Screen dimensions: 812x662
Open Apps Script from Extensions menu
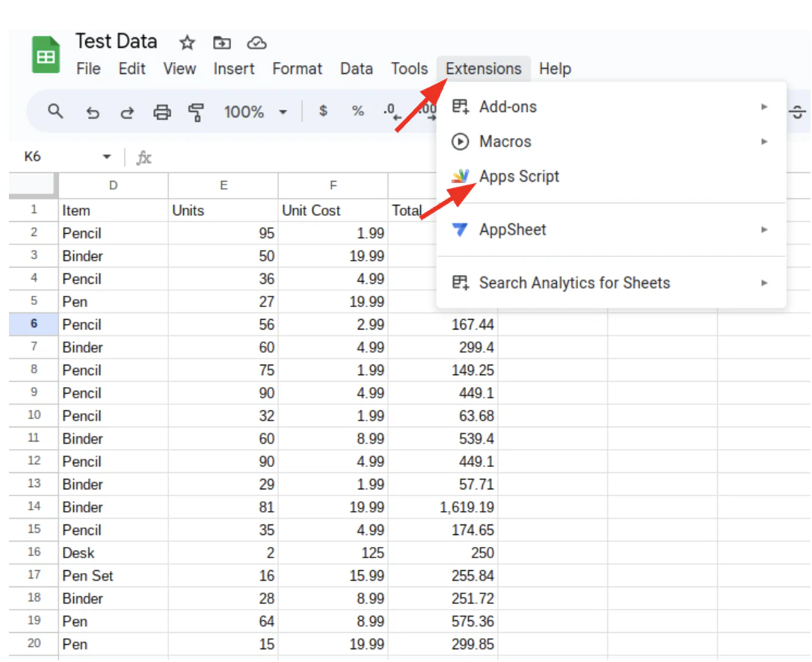612,176
